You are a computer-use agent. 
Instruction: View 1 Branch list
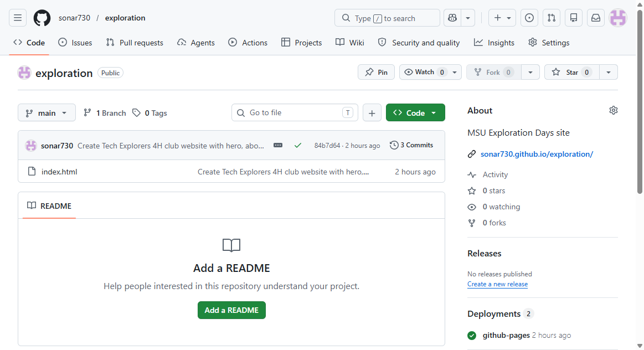(x=105, y=113)
